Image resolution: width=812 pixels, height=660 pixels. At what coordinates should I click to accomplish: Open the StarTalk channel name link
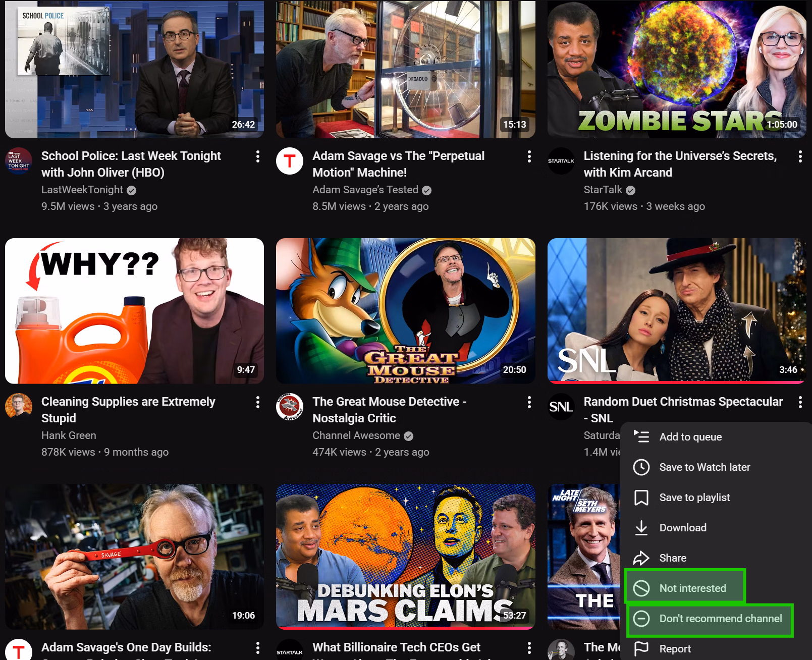[x=603, y=190]
